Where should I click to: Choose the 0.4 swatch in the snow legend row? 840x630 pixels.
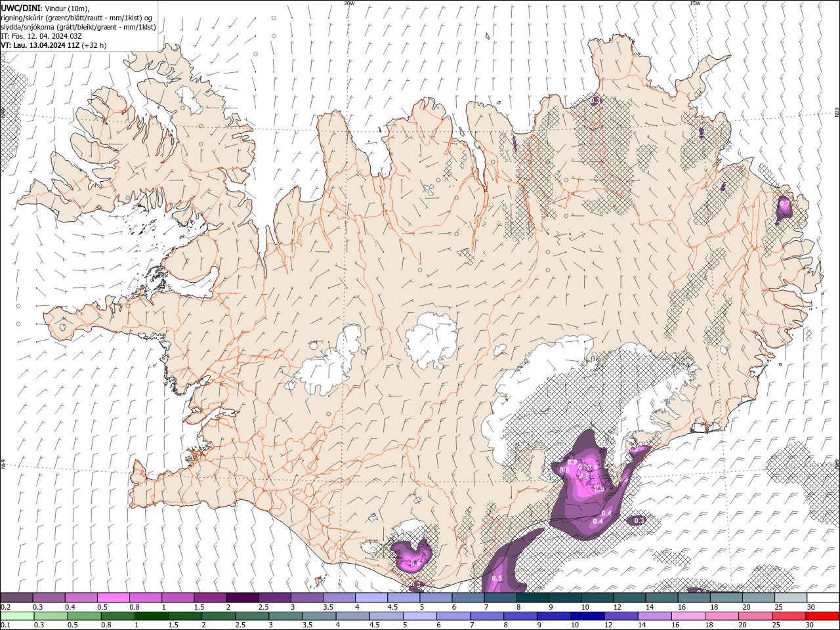point(81,598)
